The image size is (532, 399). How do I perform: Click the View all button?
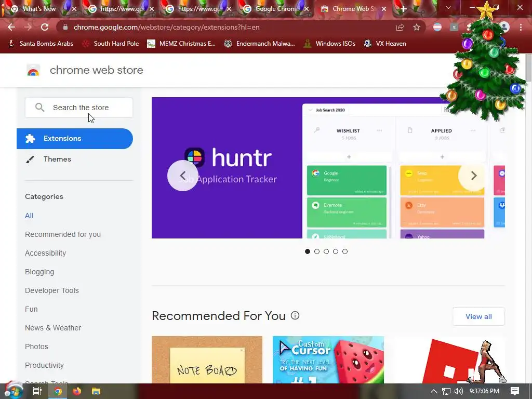tap(478, 316)
